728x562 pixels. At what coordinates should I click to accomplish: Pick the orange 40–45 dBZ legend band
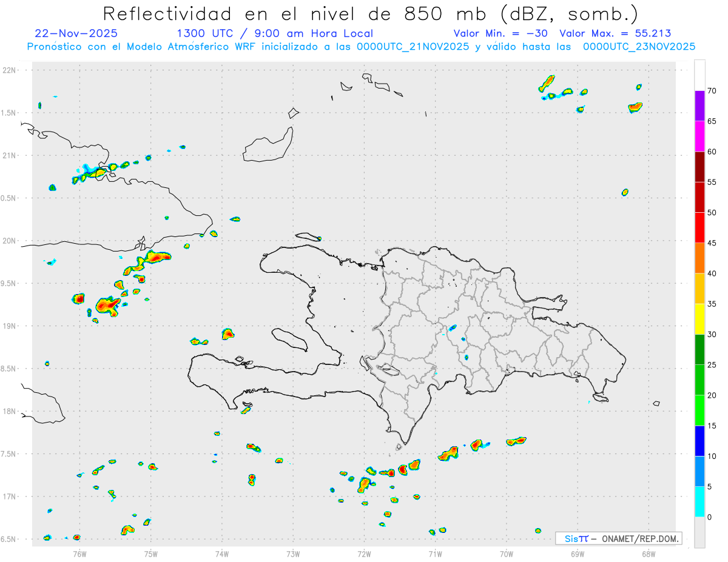(x=699, y=258)
